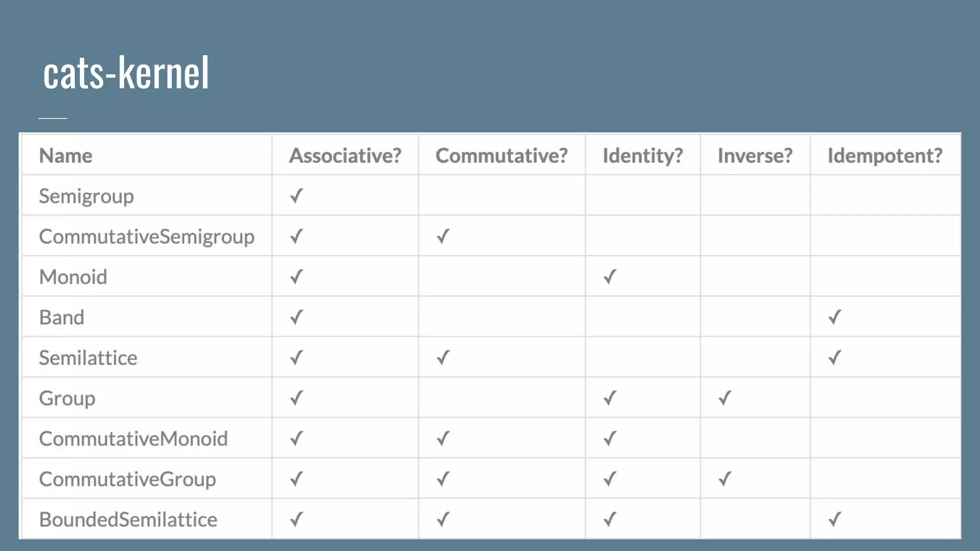Click the Group Inverse checkmark

point(725,398)
